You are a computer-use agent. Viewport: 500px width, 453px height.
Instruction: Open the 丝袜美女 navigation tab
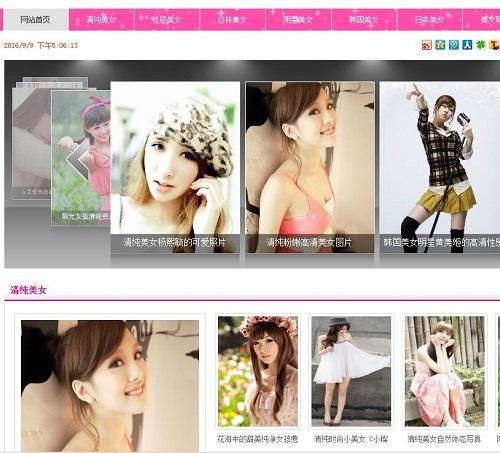click(x=232, y=20)
